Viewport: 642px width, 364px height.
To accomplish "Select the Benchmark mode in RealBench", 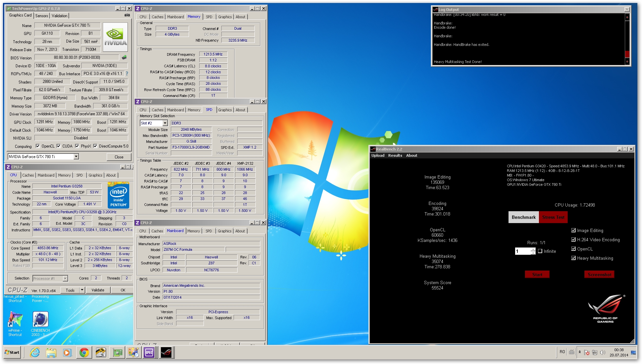I will [524, 217].
